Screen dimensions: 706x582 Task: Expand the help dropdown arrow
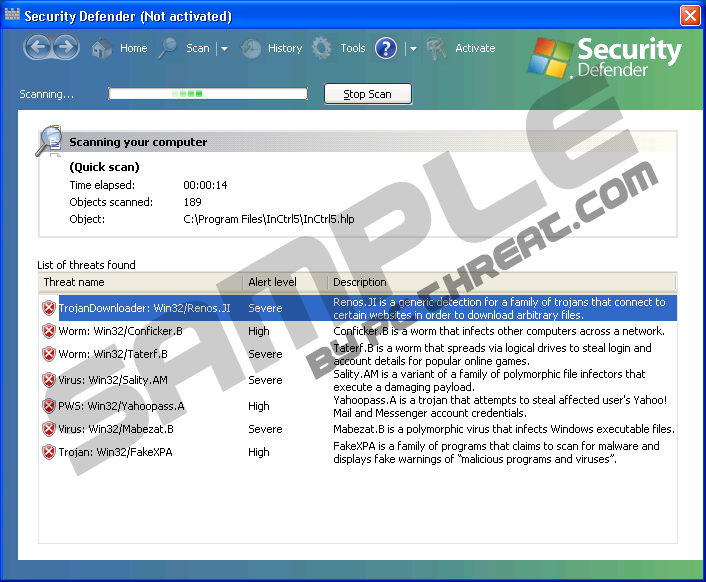pos(413,49)
